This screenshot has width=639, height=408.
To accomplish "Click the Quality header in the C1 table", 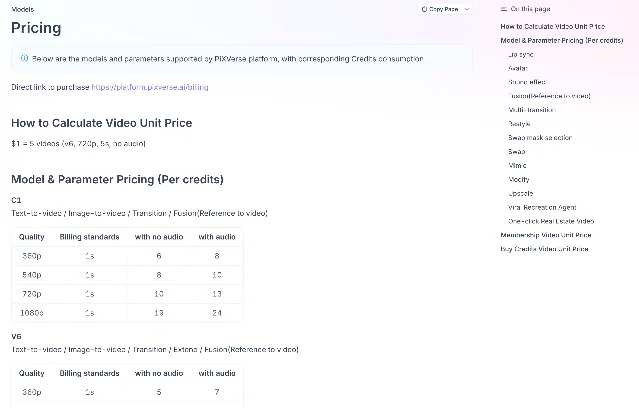I will click(32, 237).
